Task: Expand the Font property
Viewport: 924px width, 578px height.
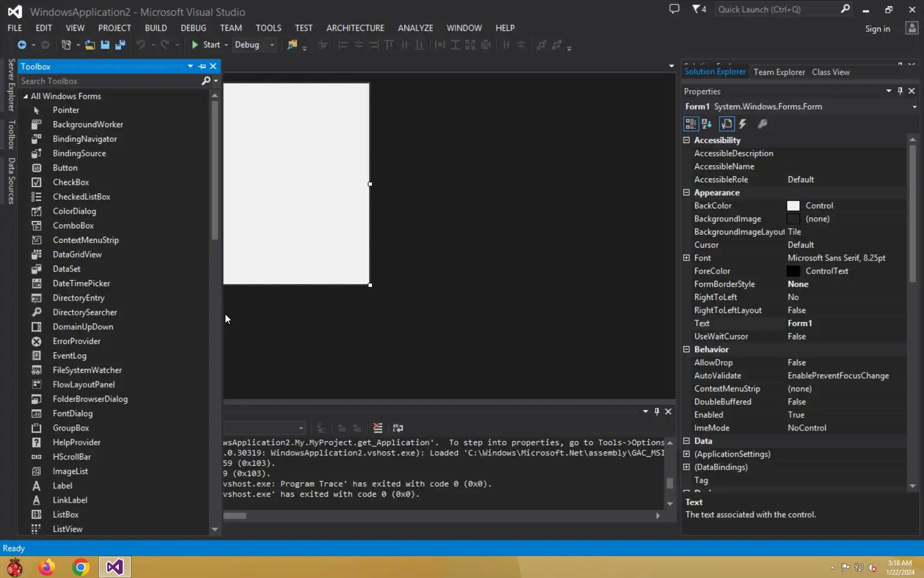Action: tap(686, 258)
